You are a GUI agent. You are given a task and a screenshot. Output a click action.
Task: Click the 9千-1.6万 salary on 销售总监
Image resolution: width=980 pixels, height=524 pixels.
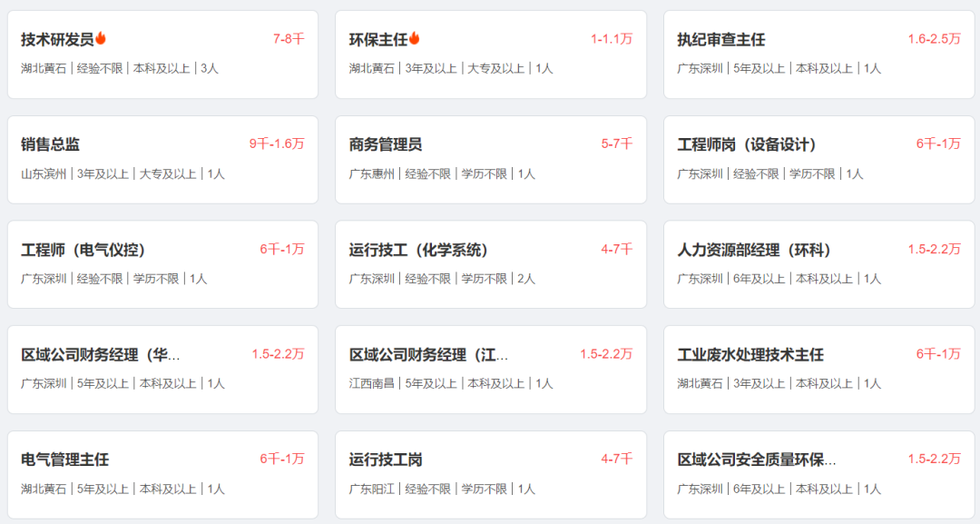click(x=277, y=143)
